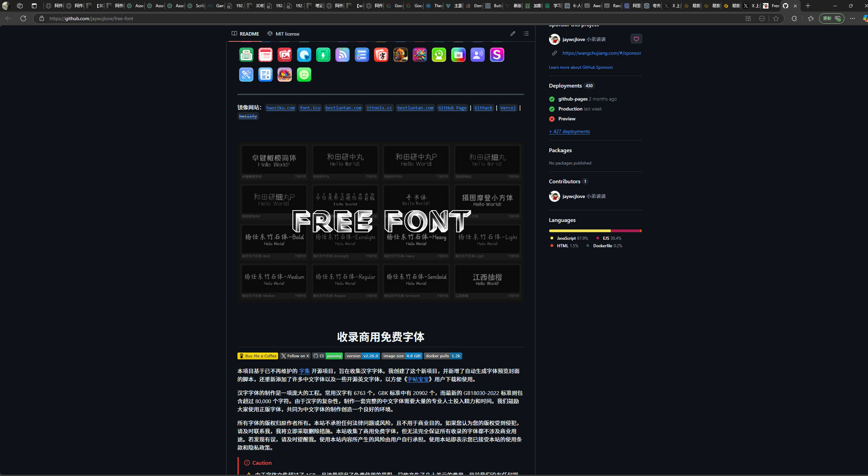The image size is (868, 476).
Task: Open the keyboard app icon in the icon grid
Action: point(246,55)
